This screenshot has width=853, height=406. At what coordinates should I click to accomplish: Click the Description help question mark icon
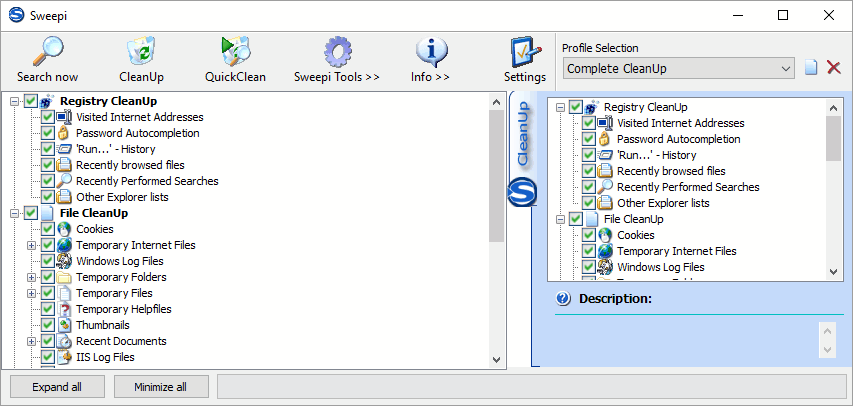[x=563, y=298]
